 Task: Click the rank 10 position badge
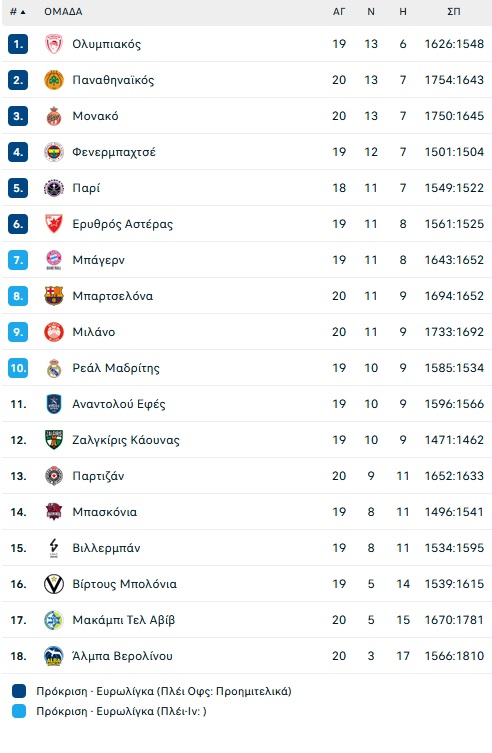[x=18, y=368]
